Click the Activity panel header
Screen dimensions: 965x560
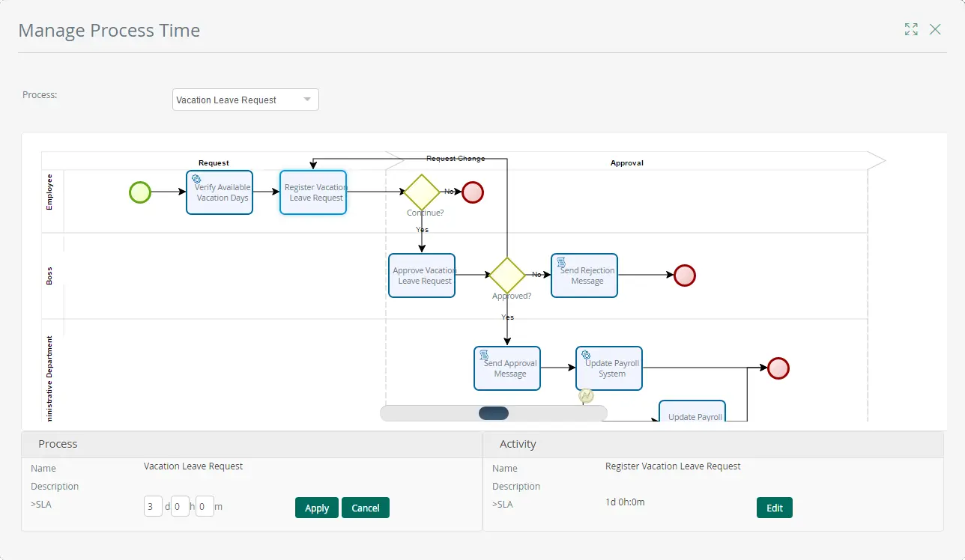(713, 444)
